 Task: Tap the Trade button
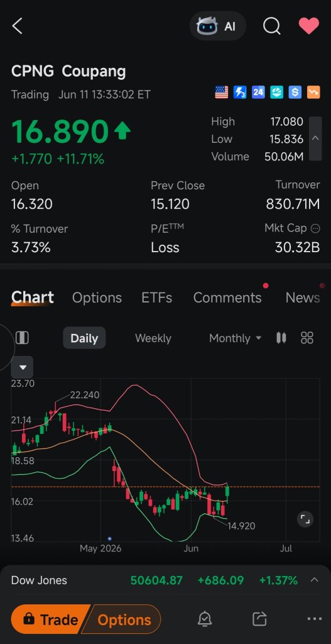point(52,619)
